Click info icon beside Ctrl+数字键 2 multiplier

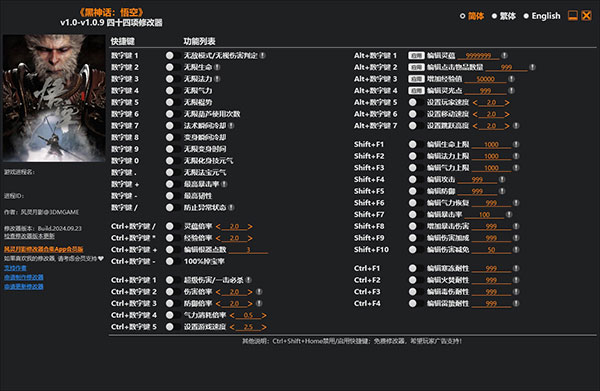(x=259, y=292)
